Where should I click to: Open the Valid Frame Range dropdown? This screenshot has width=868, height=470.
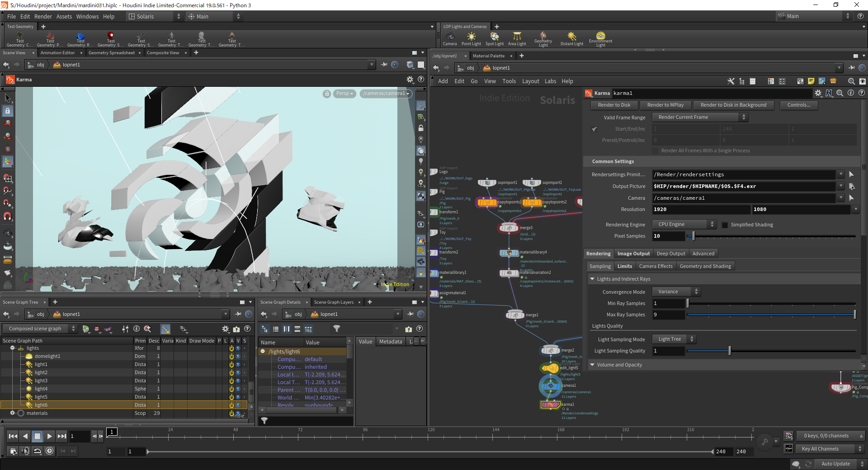pos(700,117)
